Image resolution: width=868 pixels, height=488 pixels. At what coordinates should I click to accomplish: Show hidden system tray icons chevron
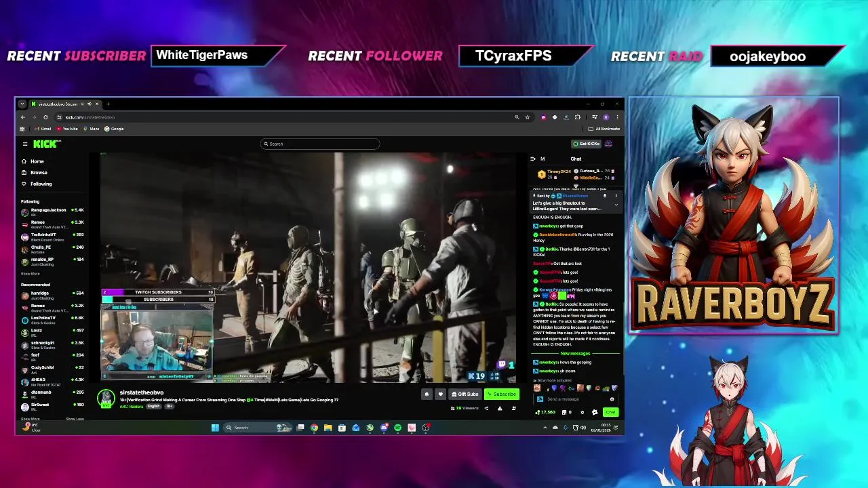point(545,428)
